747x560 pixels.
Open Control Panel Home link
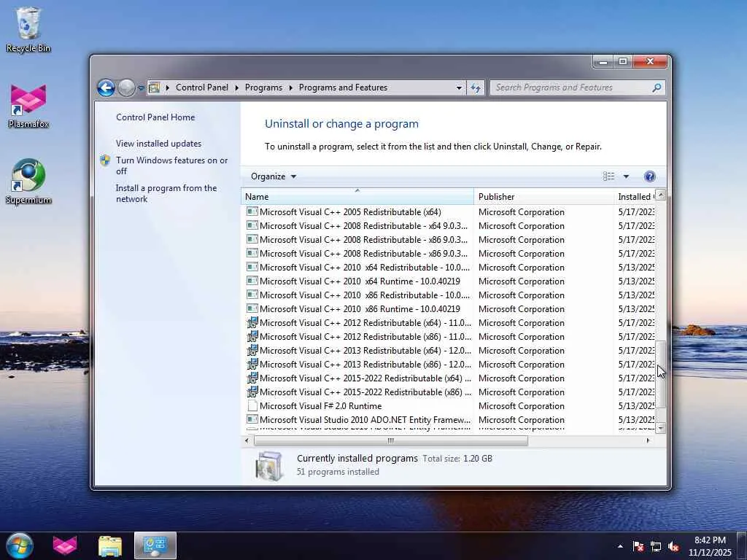155,117
